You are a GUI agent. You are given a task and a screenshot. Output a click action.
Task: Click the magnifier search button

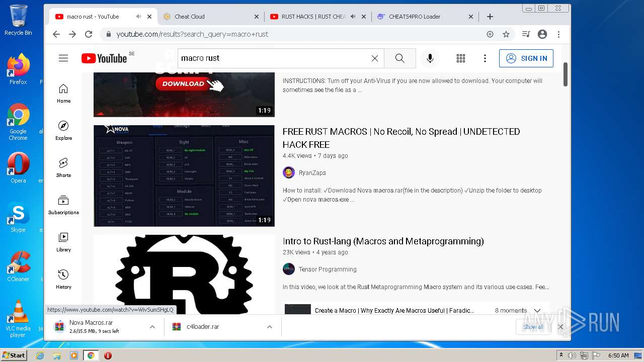coord(399,58)
